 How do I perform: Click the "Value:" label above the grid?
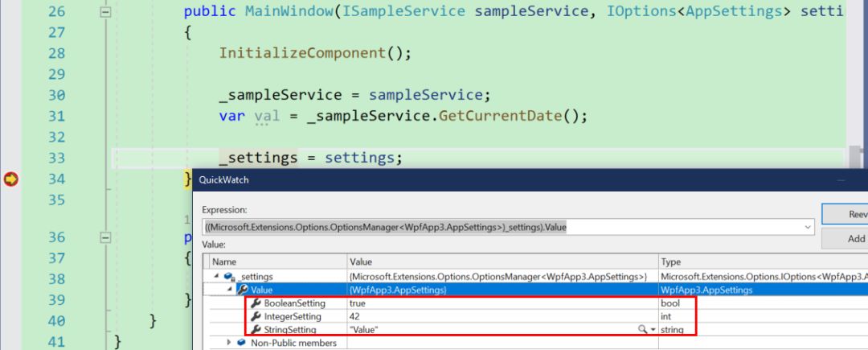point(215,245)
